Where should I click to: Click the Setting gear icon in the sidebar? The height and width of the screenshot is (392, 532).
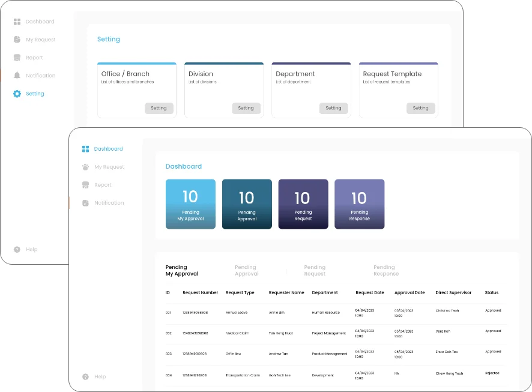pos(17,94)
